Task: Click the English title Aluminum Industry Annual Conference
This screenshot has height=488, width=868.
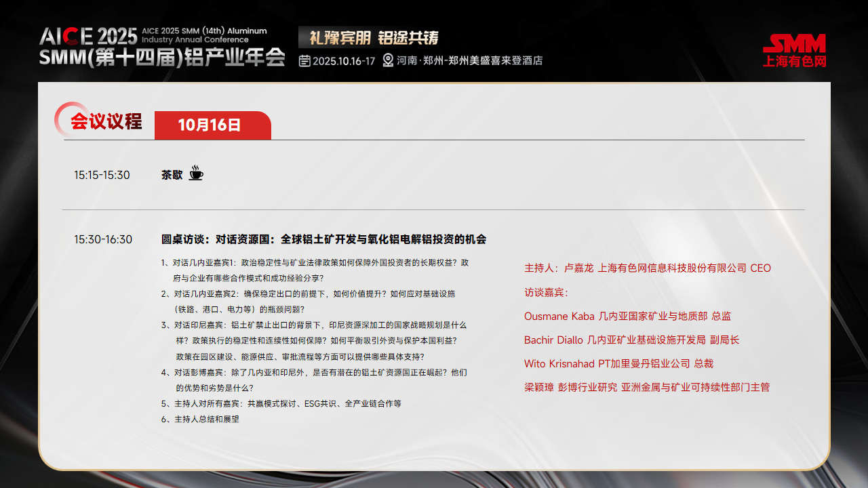Action: tap(204, 35)
